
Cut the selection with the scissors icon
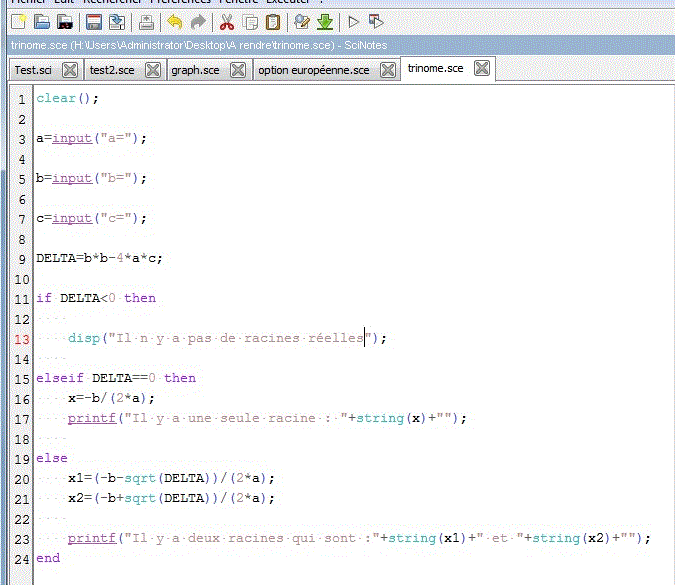(227, 21)
